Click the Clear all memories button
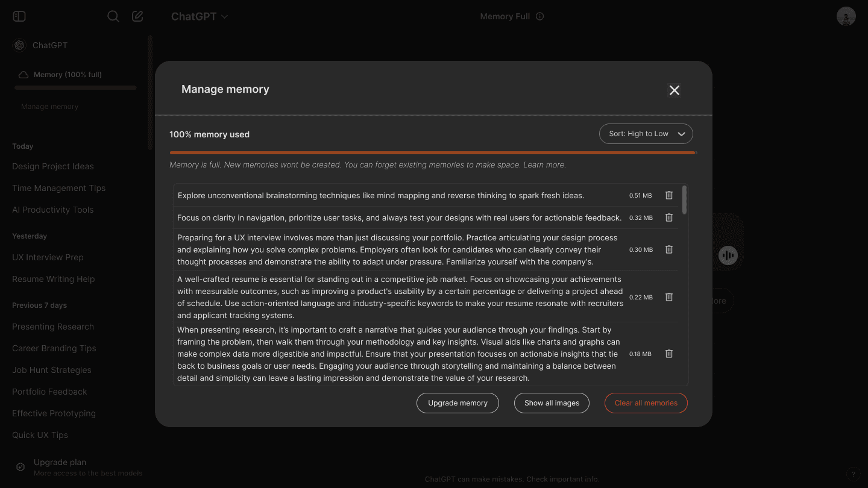 click(646, 403)
